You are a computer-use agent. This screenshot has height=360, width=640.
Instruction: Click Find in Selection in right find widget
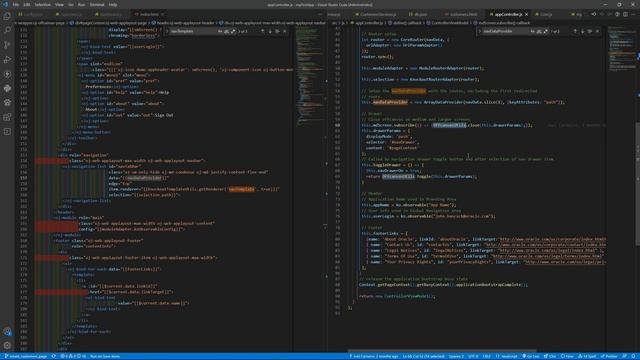coord(590,31)
